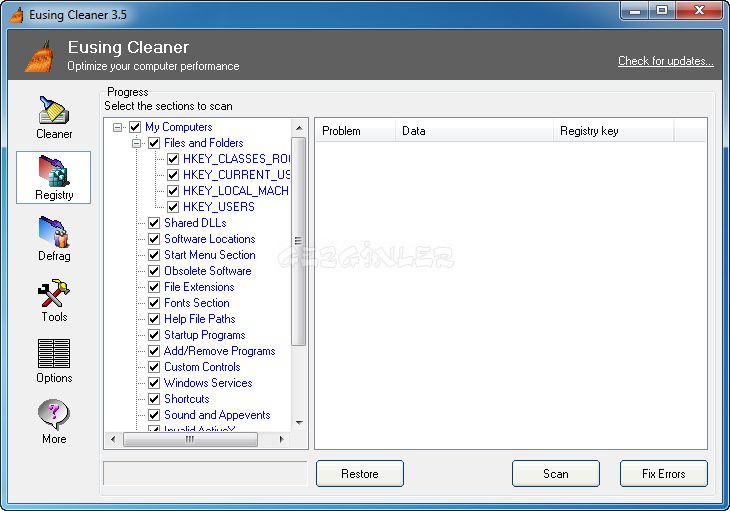
Task: Click the Data column header
Action: tap(474, 131)
